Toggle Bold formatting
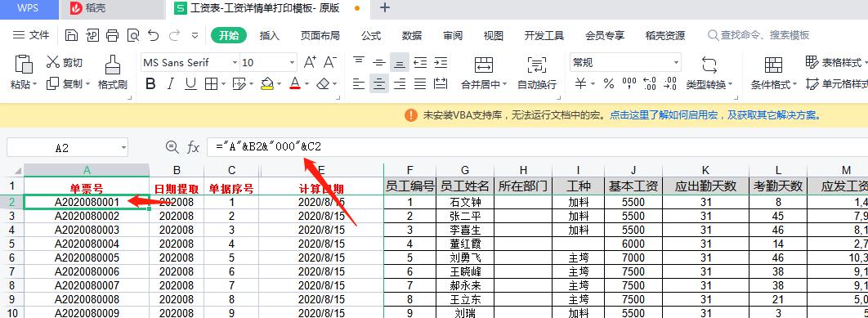Image resolution: width=868 pixels, height=318 pixels. [x=150, y=84]
